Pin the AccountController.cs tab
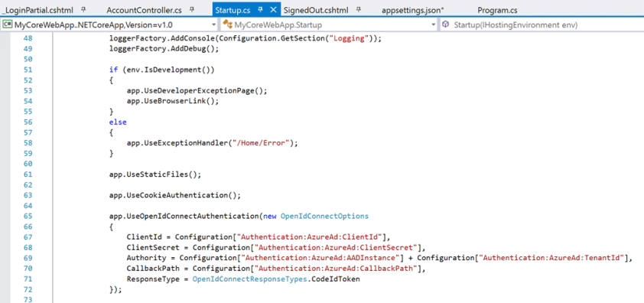The width and height of the screenshot is (644, 303). (192, 10)
